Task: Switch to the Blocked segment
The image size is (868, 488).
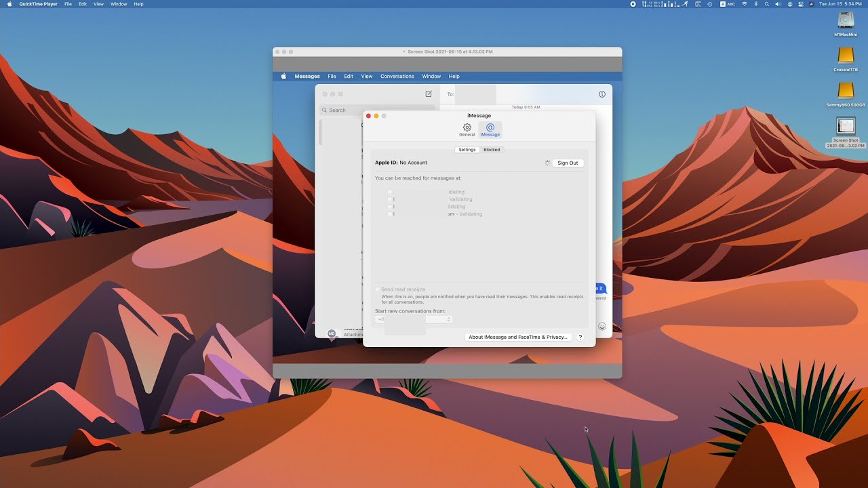Action: pos(492,150)
